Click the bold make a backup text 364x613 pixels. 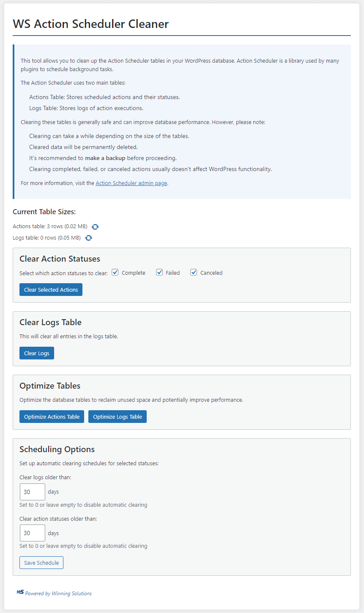point(105,158)
